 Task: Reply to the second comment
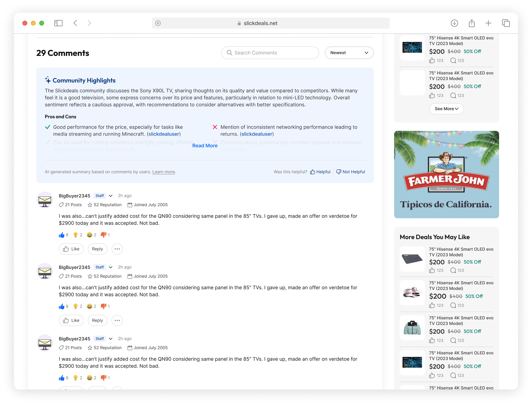click(97, 320)
